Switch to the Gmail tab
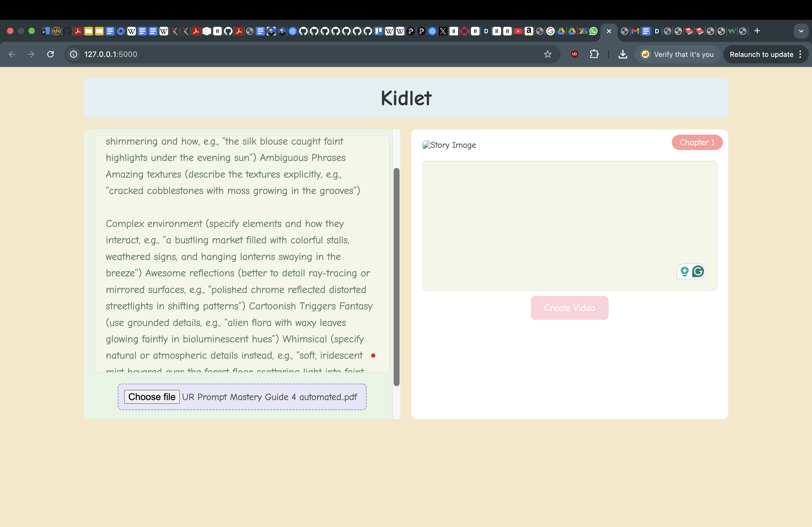The height and width of the screenshot is (527, 812). 635,31
